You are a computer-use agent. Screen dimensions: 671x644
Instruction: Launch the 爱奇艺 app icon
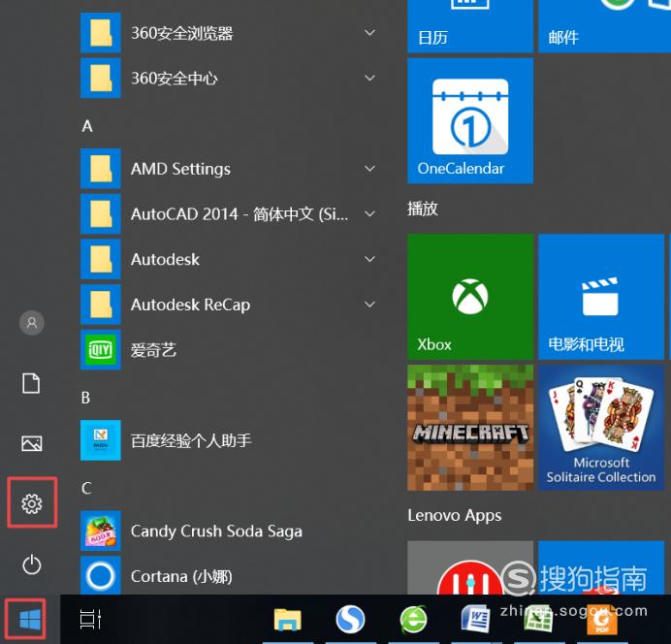[101, 350]
